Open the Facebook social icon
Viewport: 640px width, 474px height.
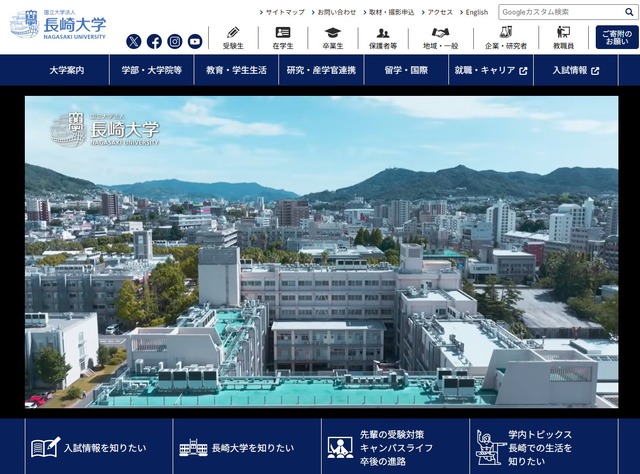tap(154, 41)
